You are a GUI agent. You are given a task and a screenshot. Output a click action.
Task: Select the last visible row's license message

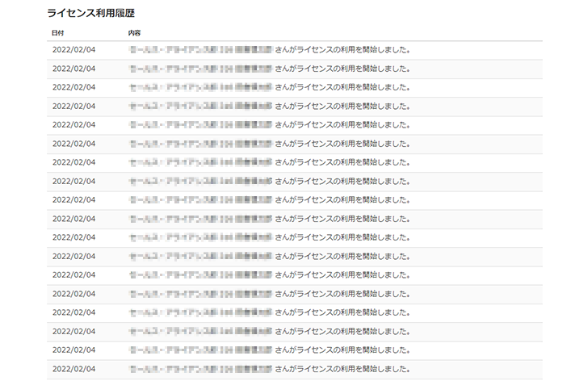[x=343, y=369]
